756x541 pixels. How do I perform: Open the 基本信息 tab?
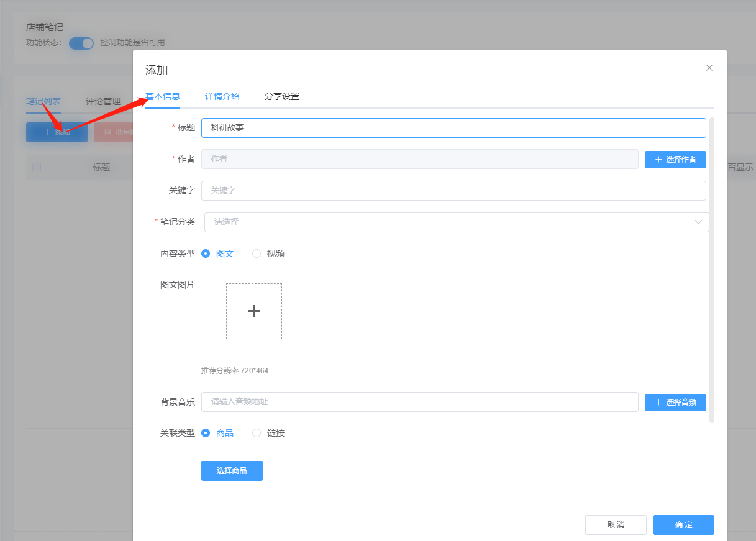point(163,96)
